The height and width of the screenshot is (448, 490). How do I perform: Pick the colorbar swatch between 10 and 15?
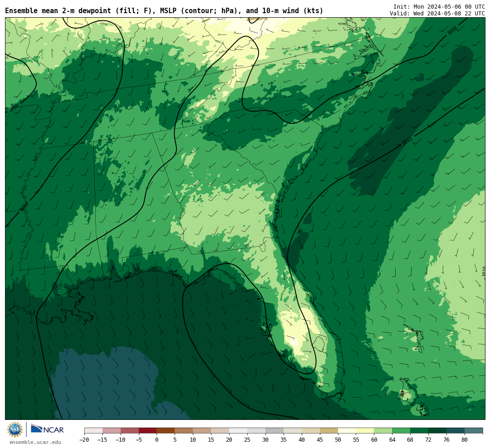[x=202, y=431]
